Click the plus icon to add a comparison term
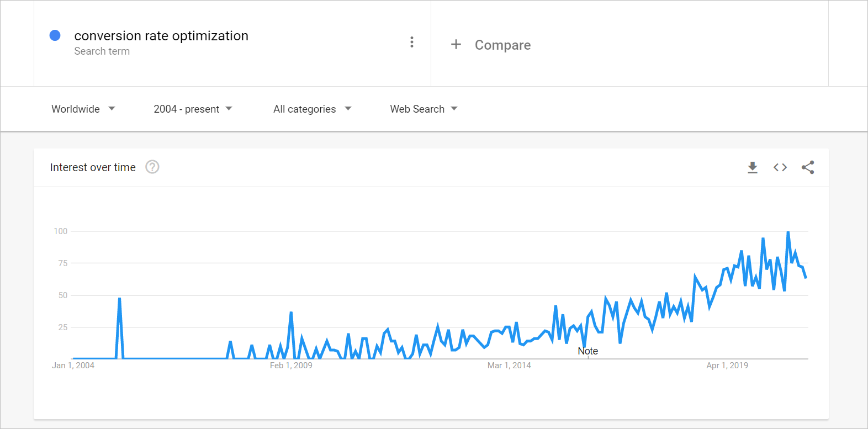Image resolution: width=868 pixels, height=429 pixels. click(456, 45)
